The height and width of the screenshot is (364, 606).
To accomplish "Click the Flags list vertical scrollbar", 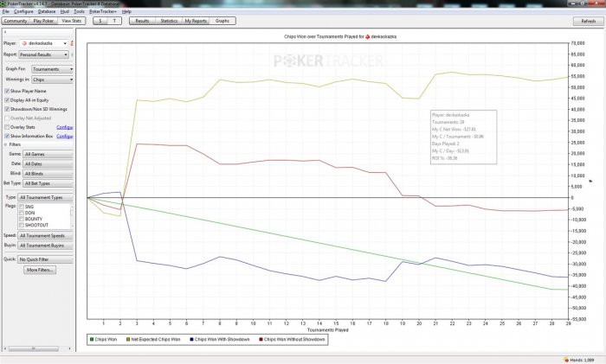I will tap(72, 216).
